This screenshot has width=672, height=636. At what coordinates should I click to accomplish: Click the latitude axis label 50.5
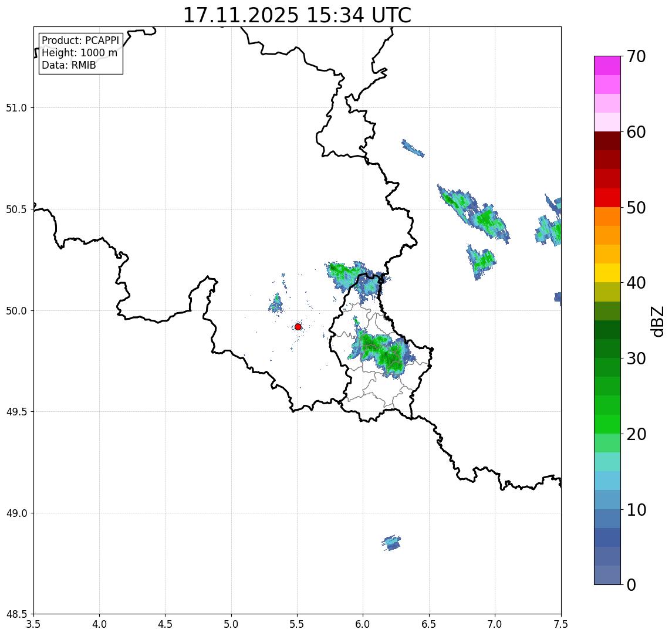(16, 209)
